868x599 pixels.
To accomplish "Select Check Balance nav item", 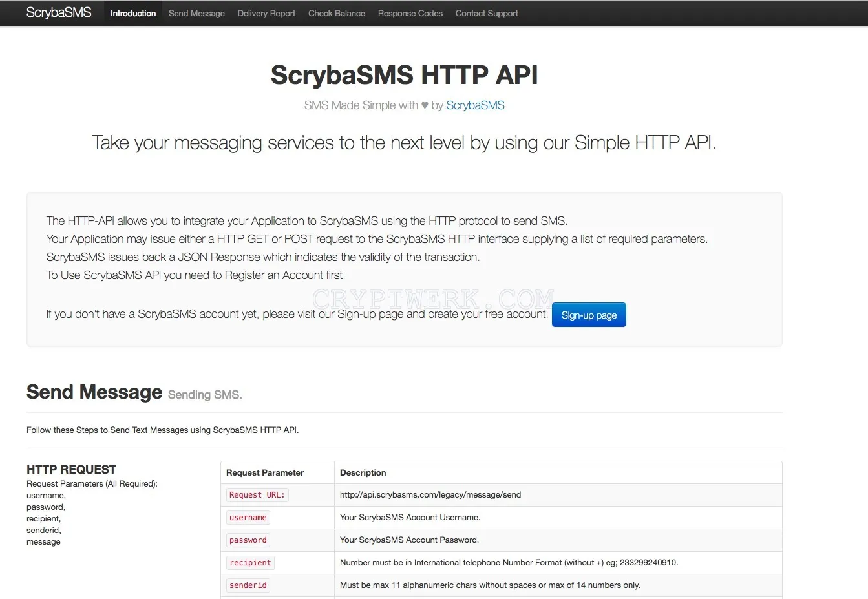I will [337, 13].
